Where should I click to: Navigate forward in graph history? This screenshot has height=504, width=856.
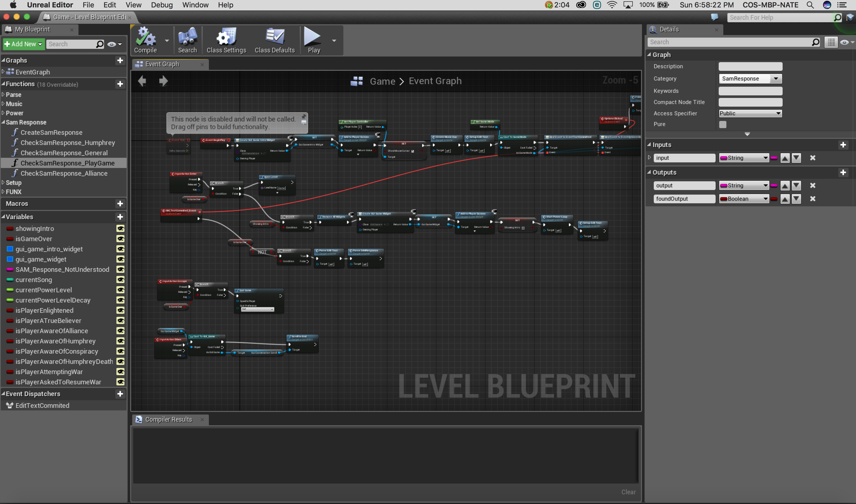[163, 81]
